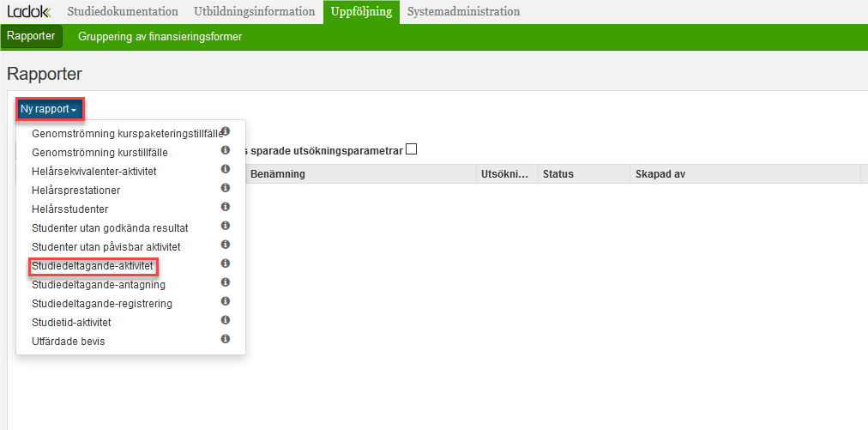Click info icon beside Utfärdade bevis
This screenshot has height=430, width=868.
click(x=226, y=339)
